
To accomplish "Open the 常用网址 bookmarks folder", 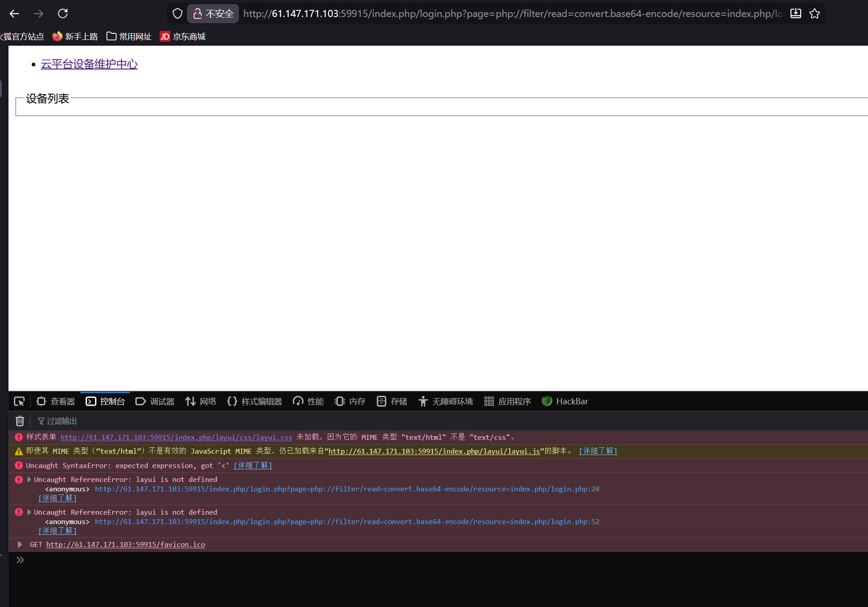I will pyautogui.click(x=129, y=36).
